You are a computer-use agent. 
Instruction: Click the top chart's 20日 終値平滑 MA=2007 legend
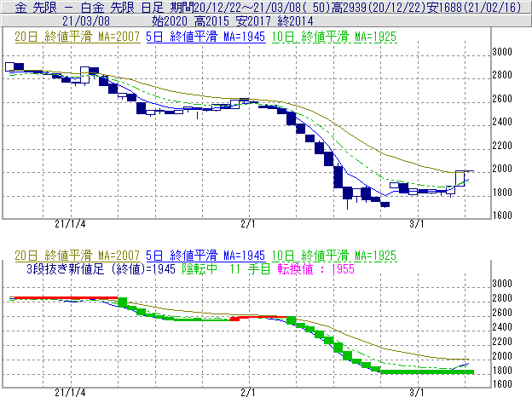(78, 37)
